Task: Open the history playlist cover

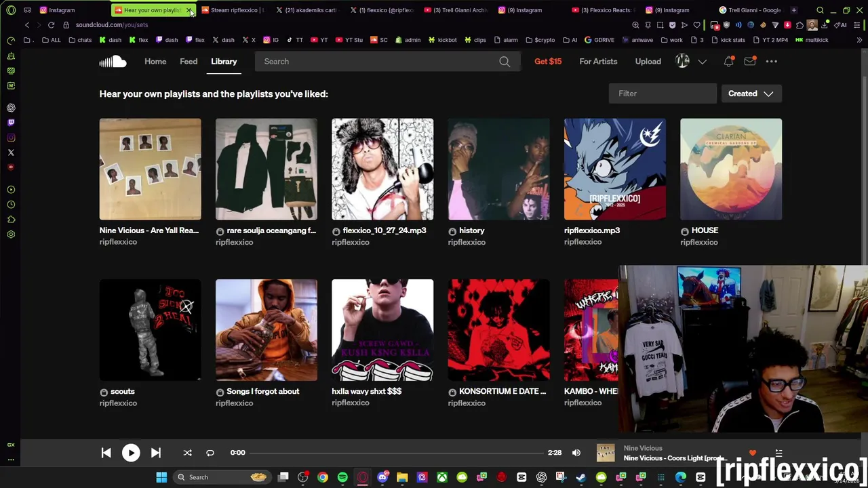Action: tap(498, 169)
